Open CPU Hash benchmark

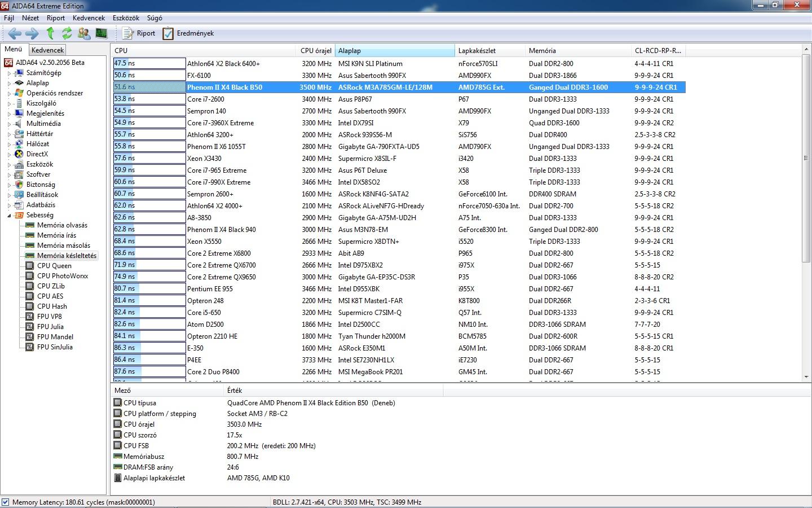(x=52, y=306)
